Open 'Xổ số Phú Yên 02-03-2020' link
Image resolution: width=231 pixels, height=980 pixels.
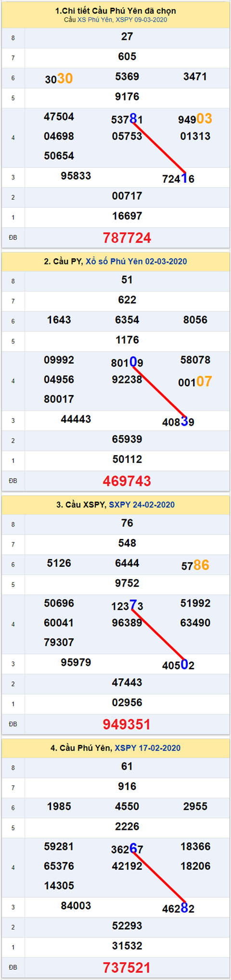pyautogui.click(x=136, y=261)
